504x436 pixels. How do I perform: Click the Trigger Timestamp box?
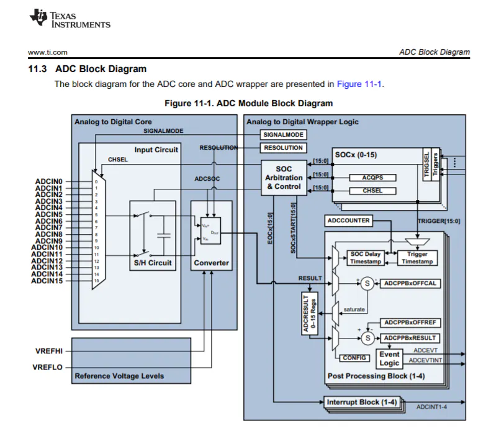tap(417, 258)
